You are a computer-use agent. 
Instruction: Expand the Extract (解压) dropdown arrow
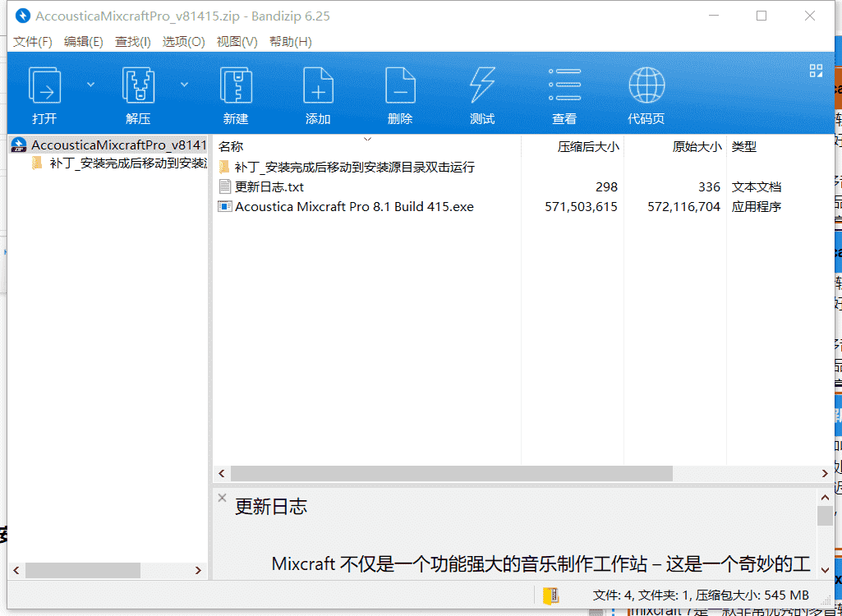pos(184,85)
